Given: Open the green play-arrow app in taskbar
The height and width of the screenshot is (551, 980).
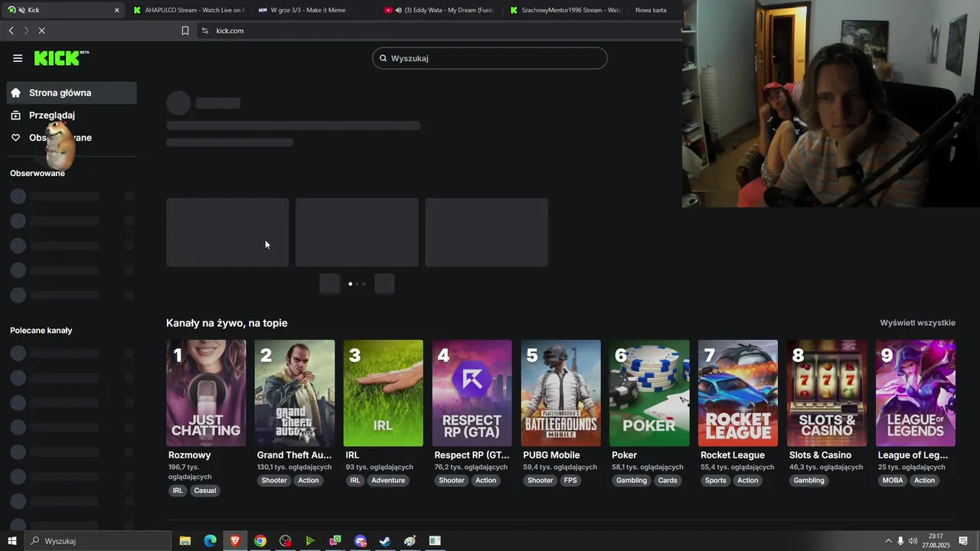Looking at the screenshot, I should [x=310, y=541].
